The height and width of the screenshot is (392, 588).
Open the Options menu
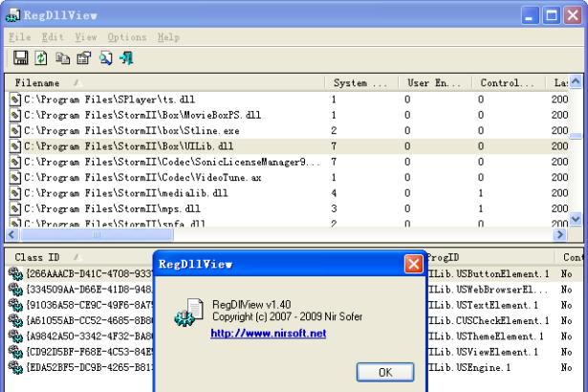click(127, 37)
